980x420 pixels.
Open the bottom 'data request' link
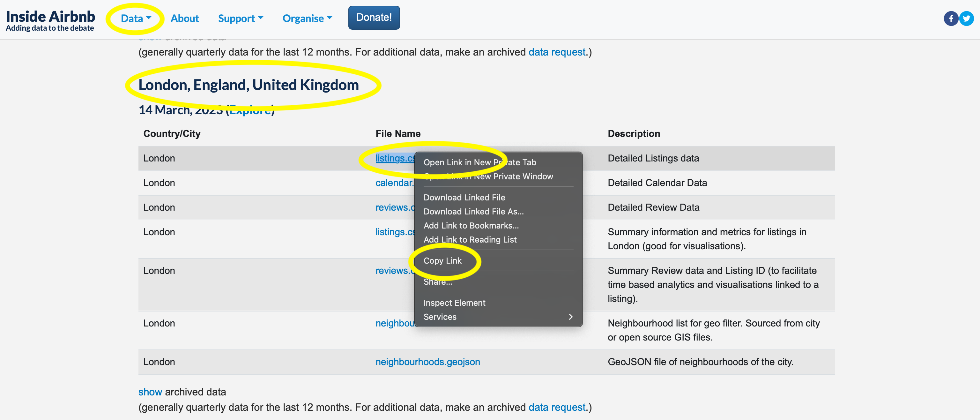pos(557,408)
